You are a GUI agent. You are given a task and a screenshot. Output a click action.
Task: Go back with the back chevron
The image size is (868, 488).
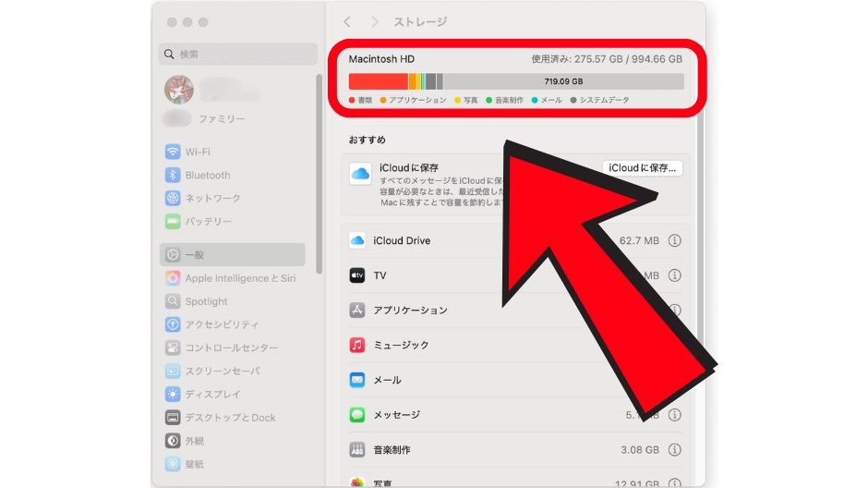click(x=347, y=21)
